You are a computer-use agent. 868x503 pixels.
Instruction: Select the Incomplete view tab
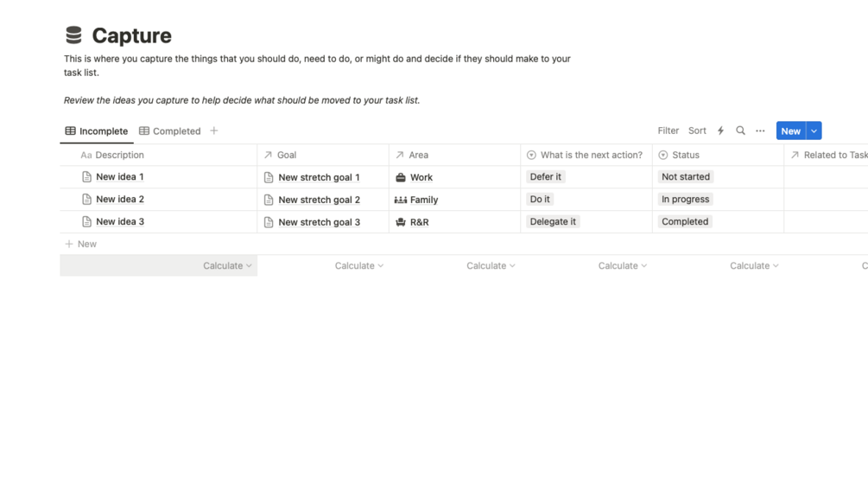click(x=97, y=131)
